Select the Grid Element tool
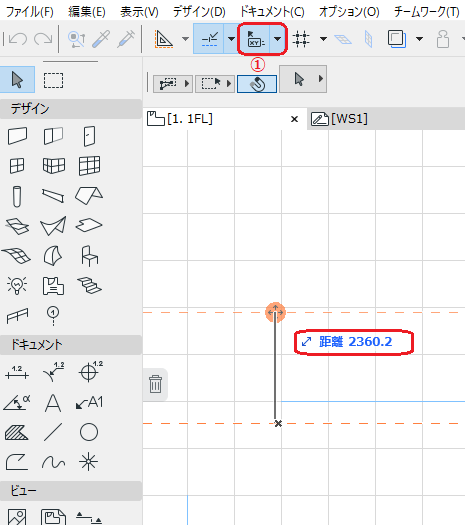The width and height of the screenshot is (465, 525). pyautogui.click(x=53, y=316)
